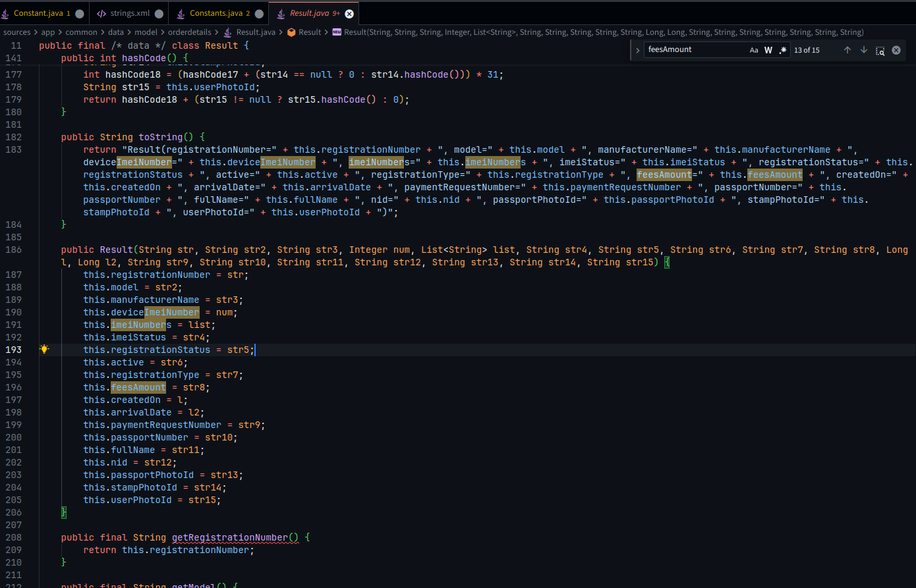Click the lightbulb code action icon
Screen dimensions: 916x588
44,350
